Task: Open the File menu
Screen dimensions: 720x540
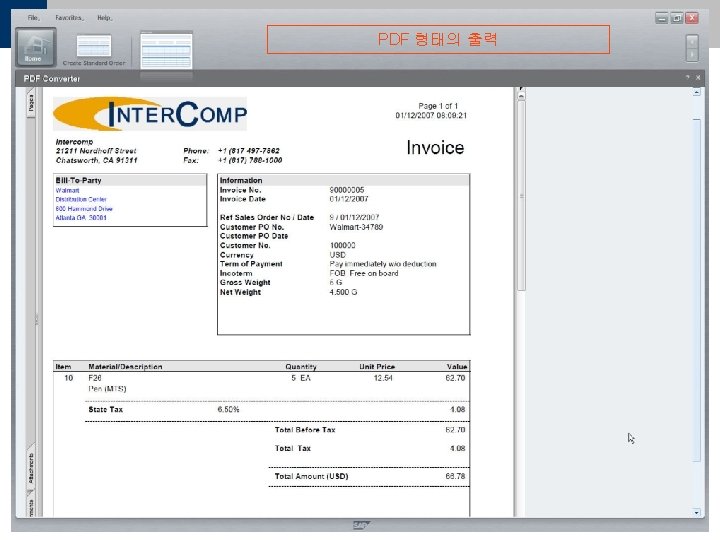Action: [34, 17]
